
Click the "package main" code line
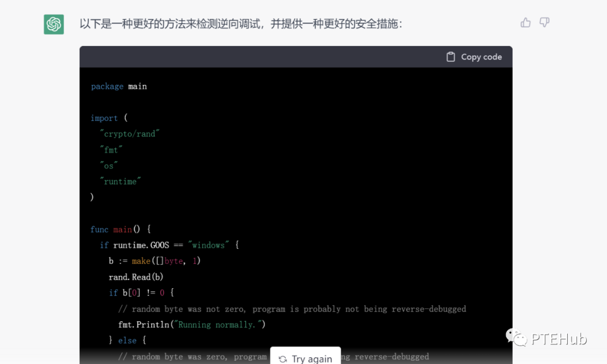tap(119, 87)
